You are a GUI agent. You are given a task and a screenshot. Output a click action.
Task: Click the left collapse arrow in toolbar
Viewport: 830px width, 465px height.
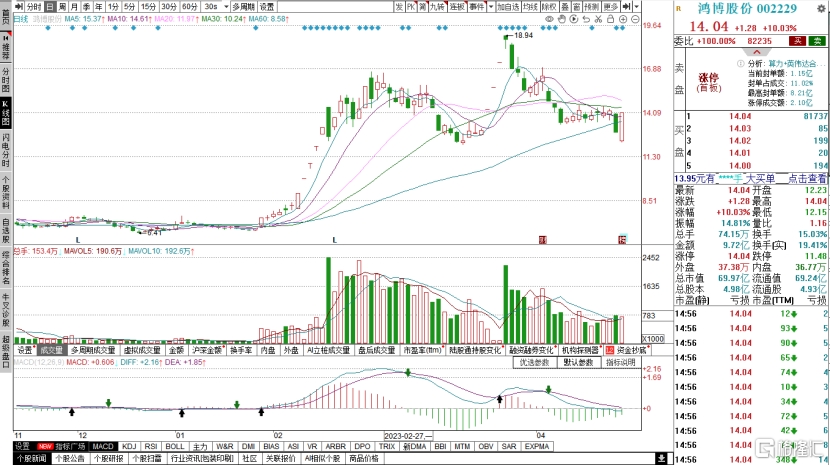pyautogui.click(x=19, y=6)
